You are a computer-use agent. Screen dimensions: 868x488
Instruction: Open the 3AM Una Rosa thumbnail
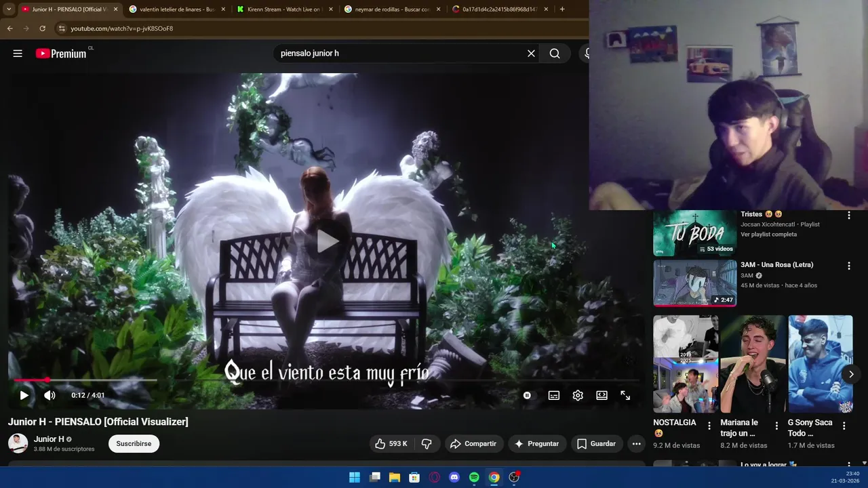(694, 283)
